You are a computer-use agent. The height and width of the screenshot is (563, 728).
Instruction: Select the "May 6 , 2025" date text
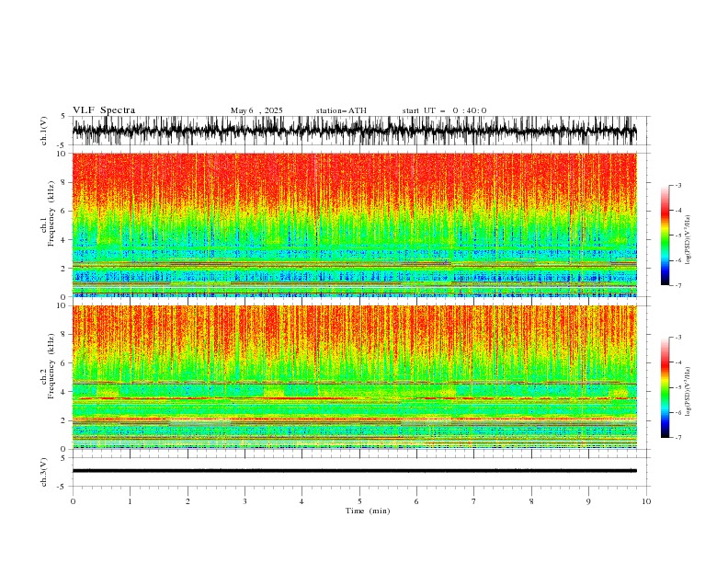click(x=256, y=110)
